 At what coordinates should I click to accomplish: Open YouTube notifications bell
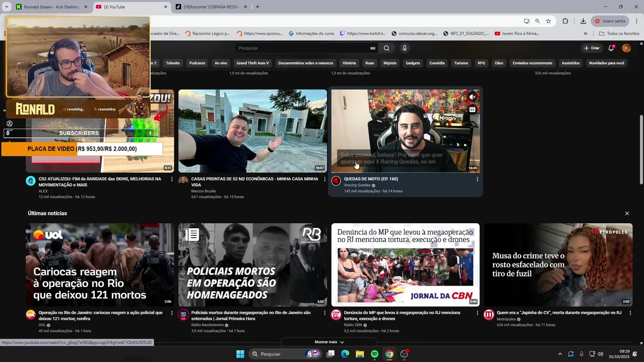click(611, 48)
